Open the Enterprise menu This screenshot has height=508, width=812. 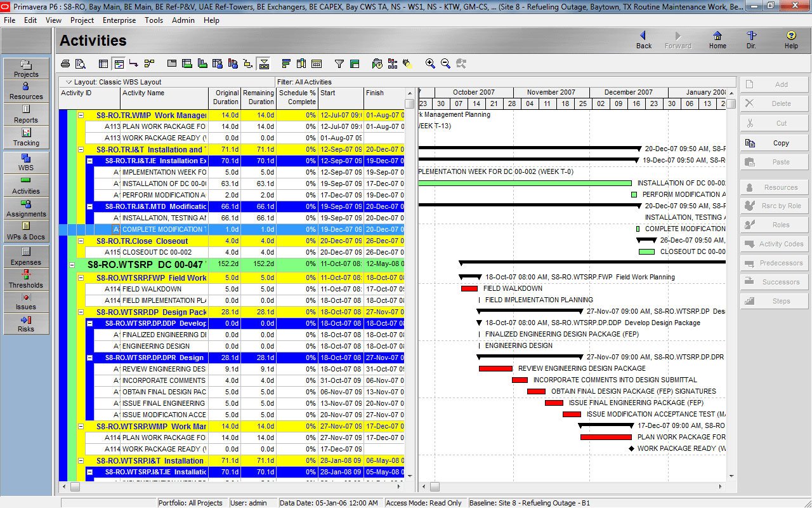click(119, 20)
